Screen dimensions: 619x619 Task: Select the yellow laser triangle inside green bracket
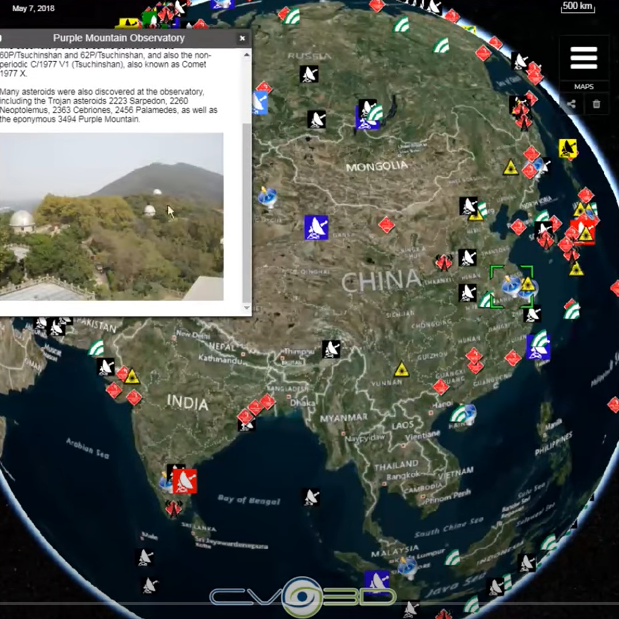(x=528, y=284)
